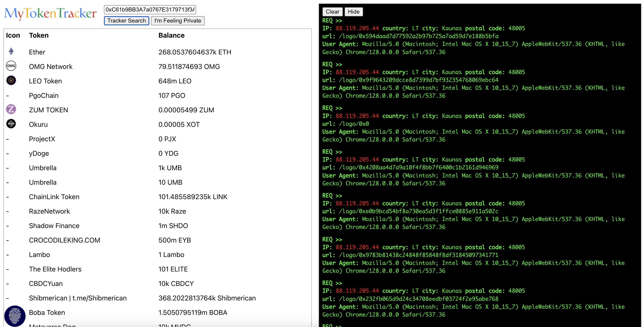Select the LEO Token name
The image size is (644, 327).
pos(45,81)
